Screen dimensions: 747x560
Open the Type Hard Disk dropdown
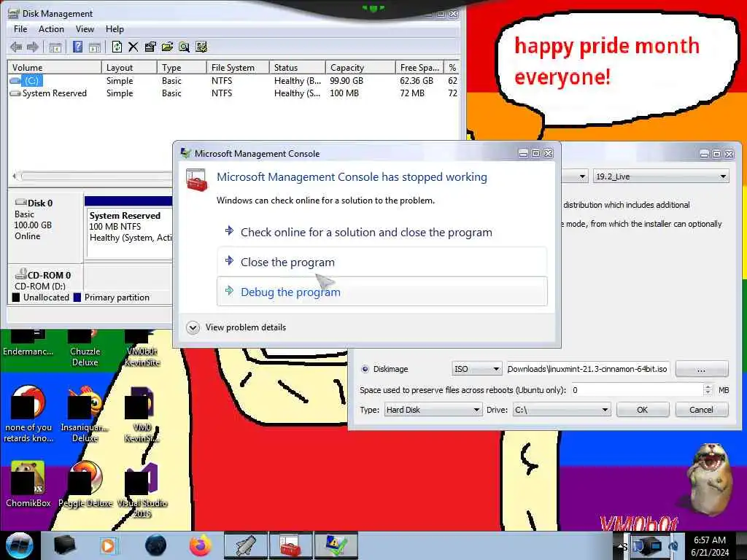[433, 410]
